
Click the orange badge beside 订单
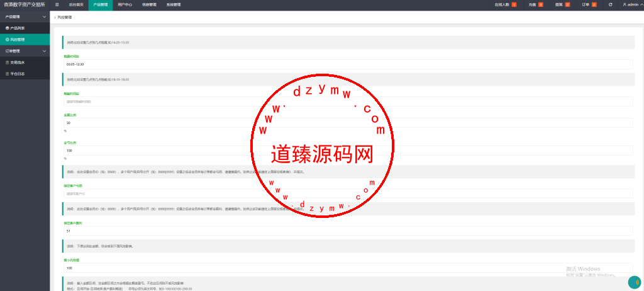[594, 5]
